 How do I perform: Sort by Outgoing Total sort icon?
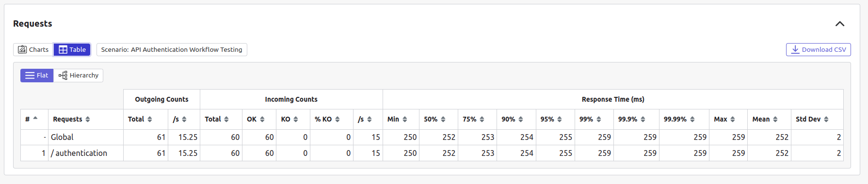coord(150,119)
